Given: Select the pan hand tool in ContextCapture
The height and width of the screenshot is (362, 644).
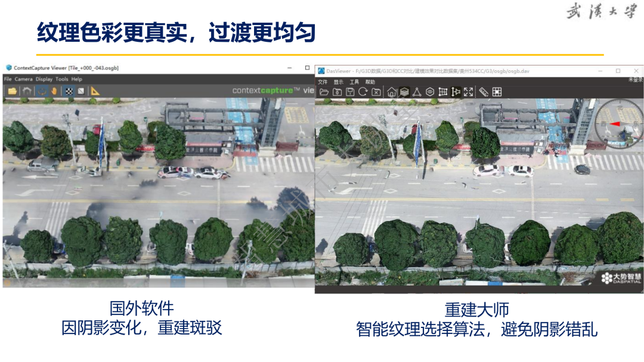Looking at the screenshot, I should click(x=54, y=91).
